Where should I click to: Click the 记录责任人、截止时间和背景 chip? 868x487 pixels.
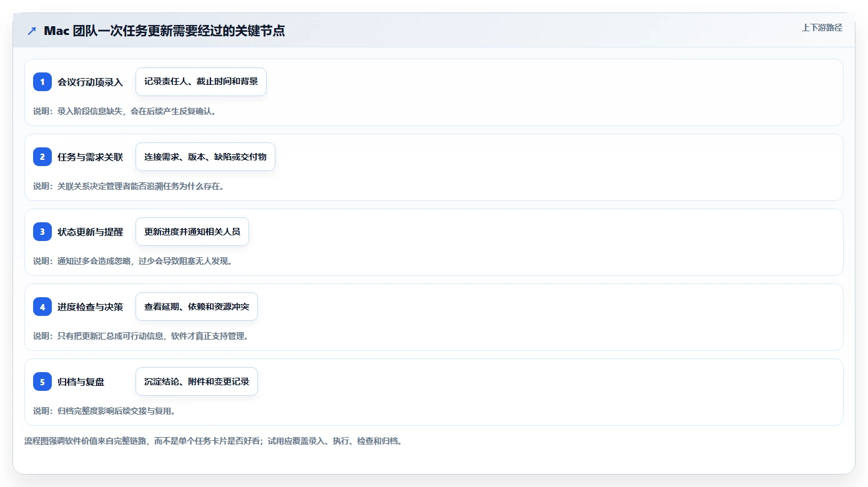coord(201,82)
